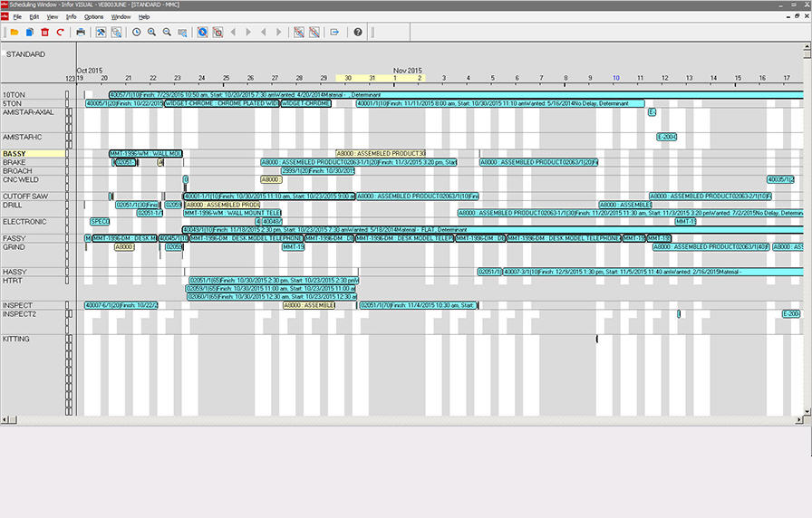
Task: Click the horizontal scrollbar left arrow
Action: 5,419
